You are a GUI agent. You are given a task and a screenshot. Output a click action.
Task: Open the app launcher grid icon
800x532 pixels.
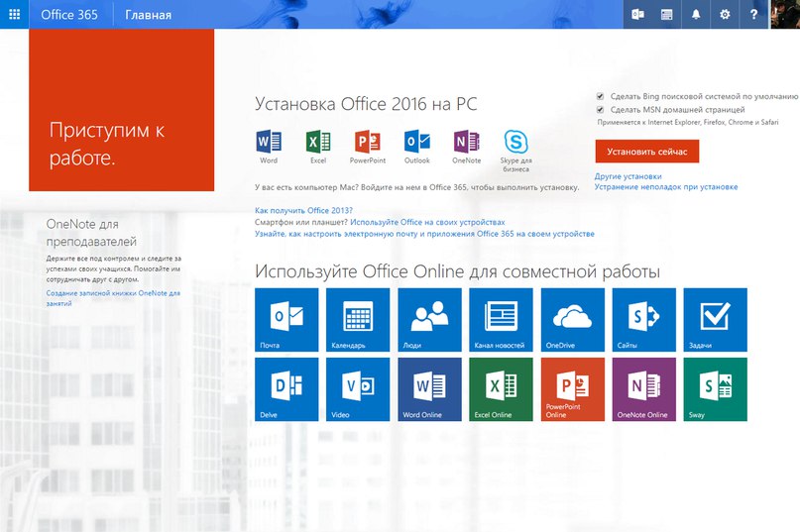tap(14, 14)
